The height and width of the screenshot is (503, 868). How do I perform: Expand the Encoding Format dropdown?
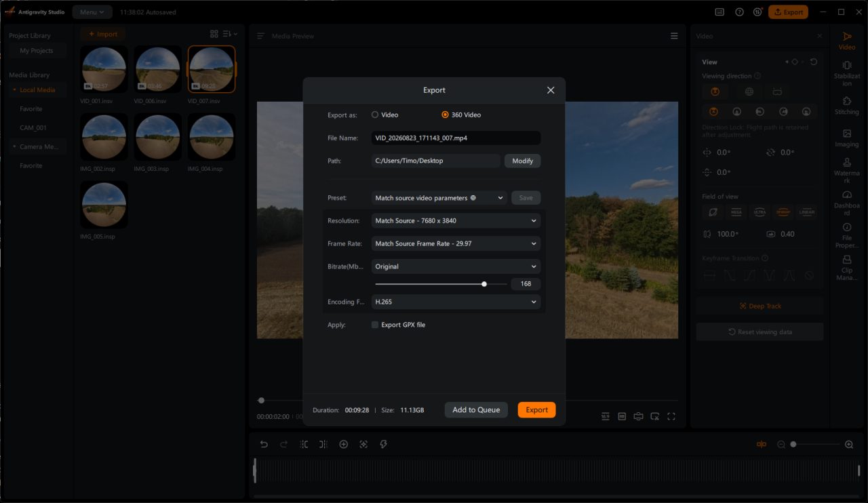pos(456,302)
